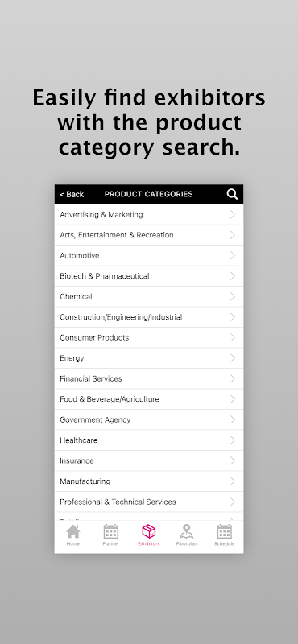Viewport: 298px width, 644px height.
Task: Open Government Agency category
Action: (x=149, y=419)
